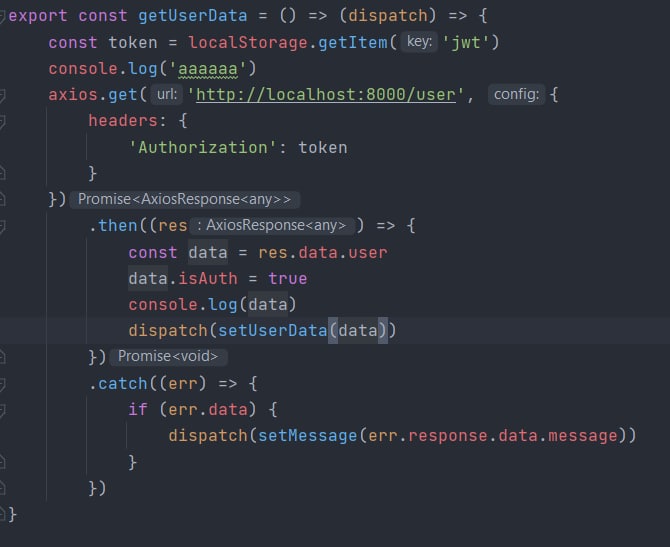
Task: Click the if keyword
Action: [x=138, y=409]
